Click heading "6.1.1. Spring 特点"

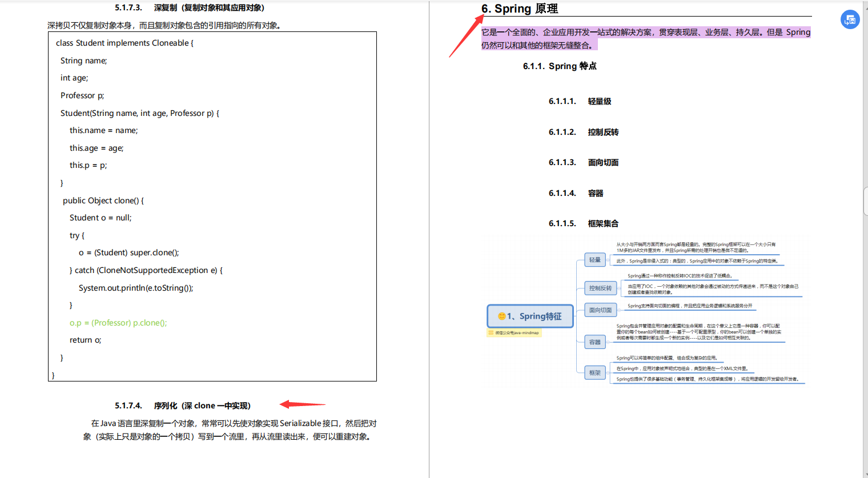click(560, 66)
